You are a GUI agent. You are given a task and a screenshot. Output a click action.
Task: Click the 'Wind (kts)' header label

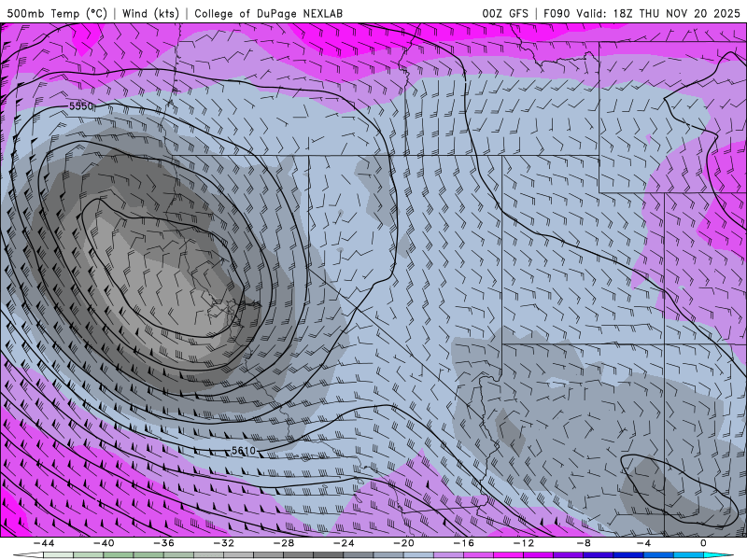click(150, 13)
